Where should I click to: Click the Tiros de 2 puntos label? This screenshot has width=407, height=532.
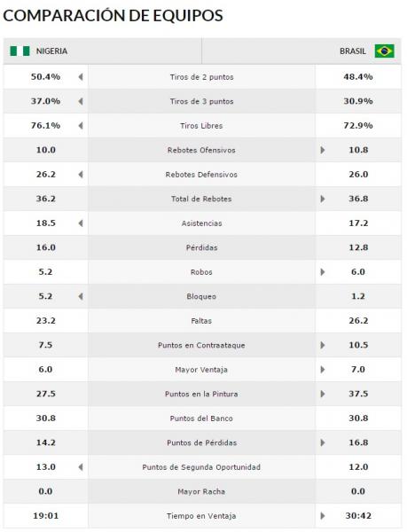(x=202, y=77)
